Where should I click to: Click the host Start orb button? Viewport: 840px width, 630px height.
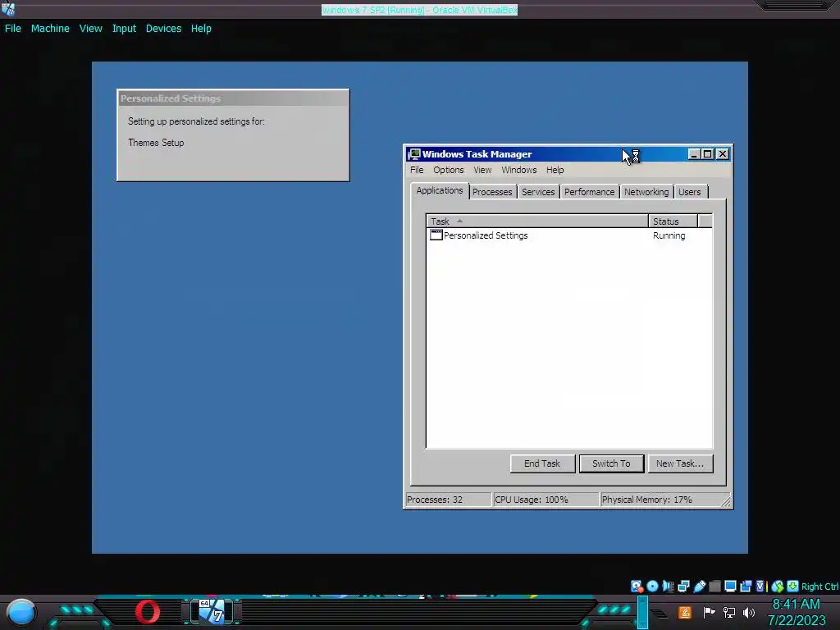21,612
